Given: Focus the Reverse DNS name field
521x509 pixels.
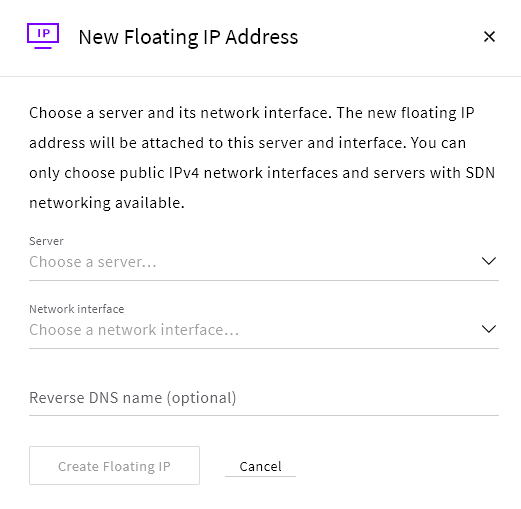Looking at the screenshot, I should pyautogui.click(x=264, y=398).
